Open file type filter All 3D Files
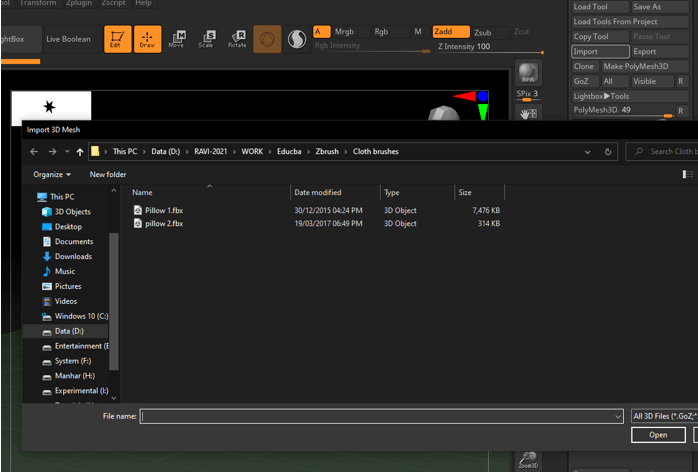The width and height of the screenshot is (698, 472). pyautogui.click(x=664, y=416)
